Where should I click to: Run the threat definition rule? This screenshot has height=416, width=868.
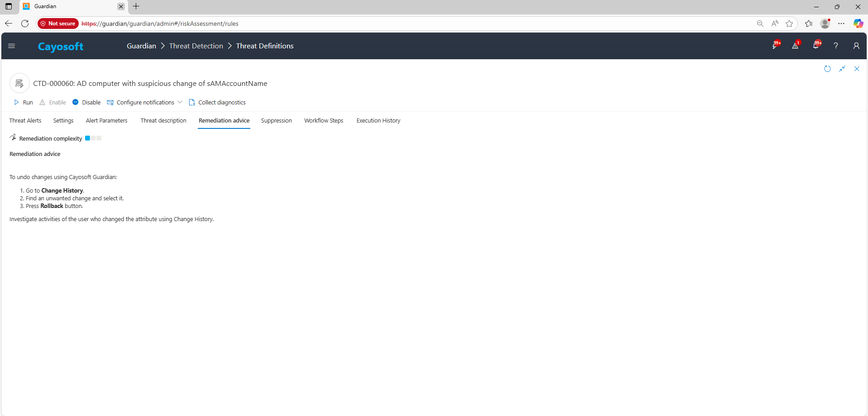click(24, 103)
